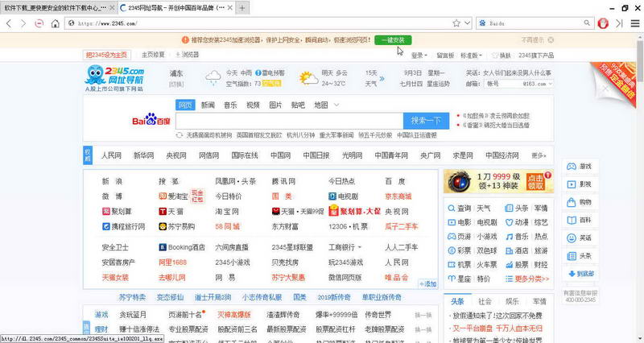Click the sidebar toggle icon near menu
This screenshot has height=343, width=644.
[619, 23]
